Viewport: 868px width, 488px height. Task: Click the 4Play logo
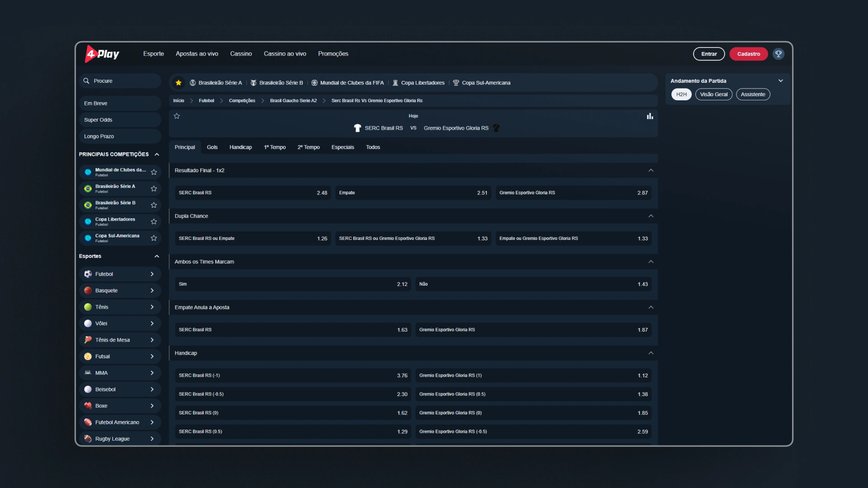[x=102, y=54]
